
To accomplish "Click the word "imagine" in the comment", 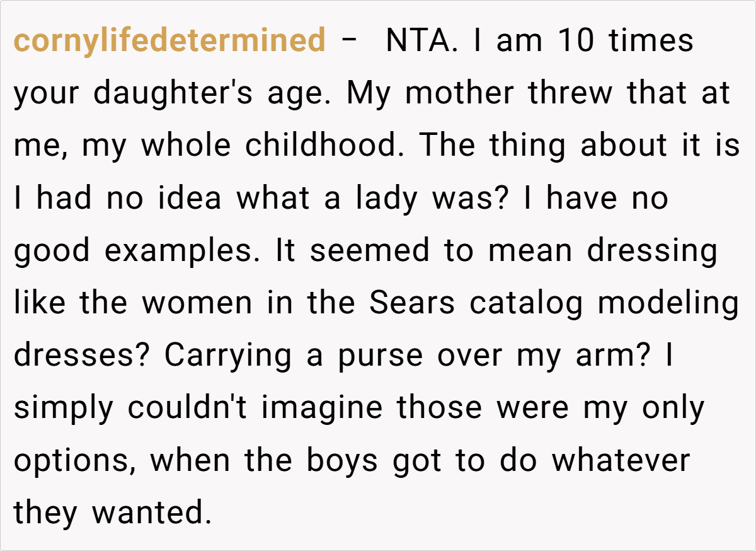I will tap(322, 408).
